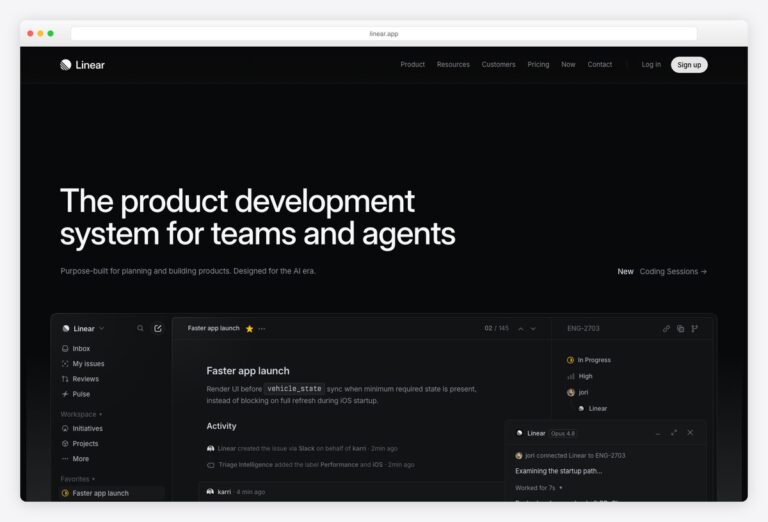
Task: Click the Linear label in issue properties
Action: point(598,408)
